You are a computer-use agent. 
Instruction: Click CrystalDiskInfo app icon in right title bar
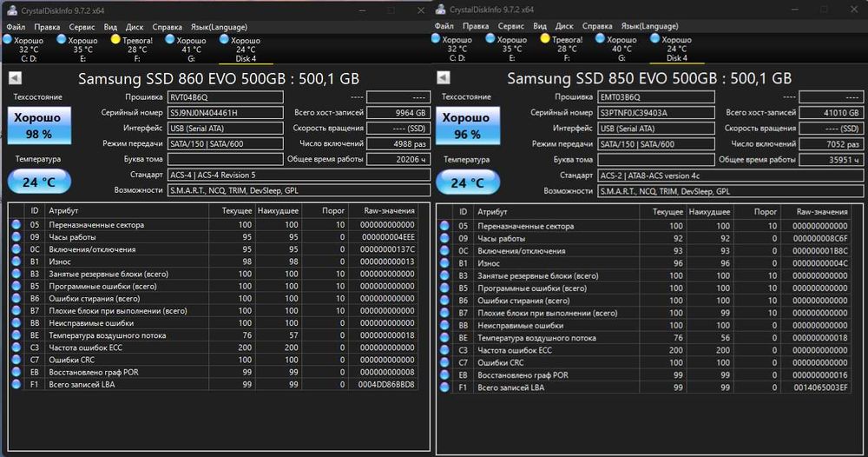tap(441, 10)
